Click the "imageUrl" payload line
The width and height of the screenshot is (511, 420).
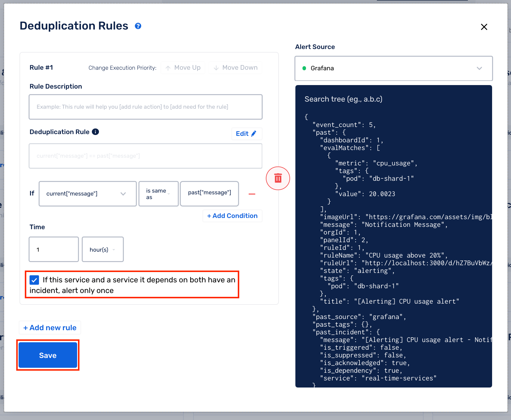406,217
